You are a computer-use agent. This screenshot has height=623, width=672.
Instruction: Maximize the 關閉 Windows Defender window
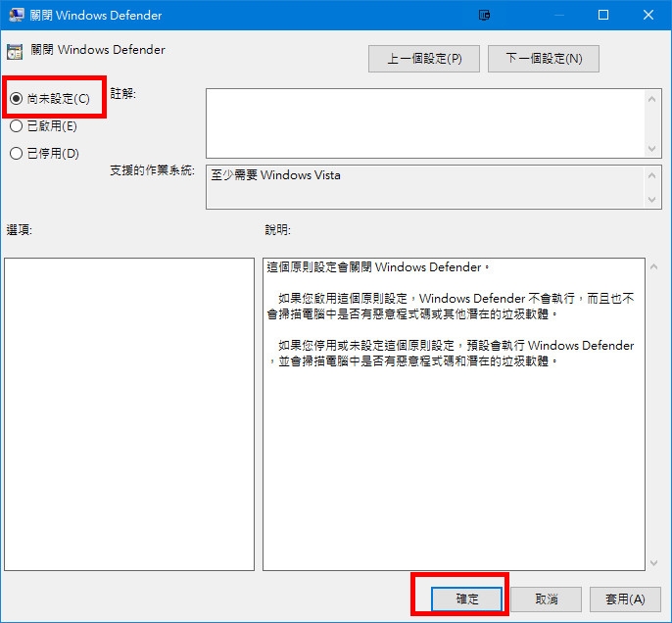[603, 15]
